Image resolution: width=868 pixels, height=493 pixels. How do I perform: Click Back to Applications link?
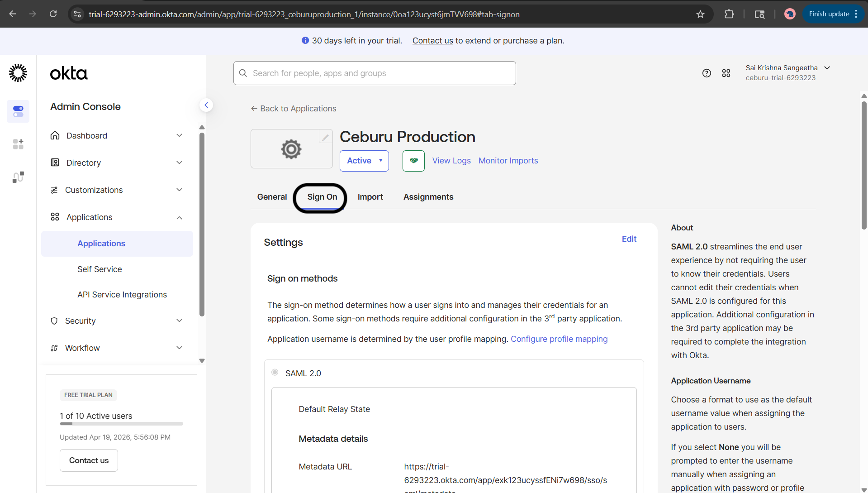tap(294, 109)
